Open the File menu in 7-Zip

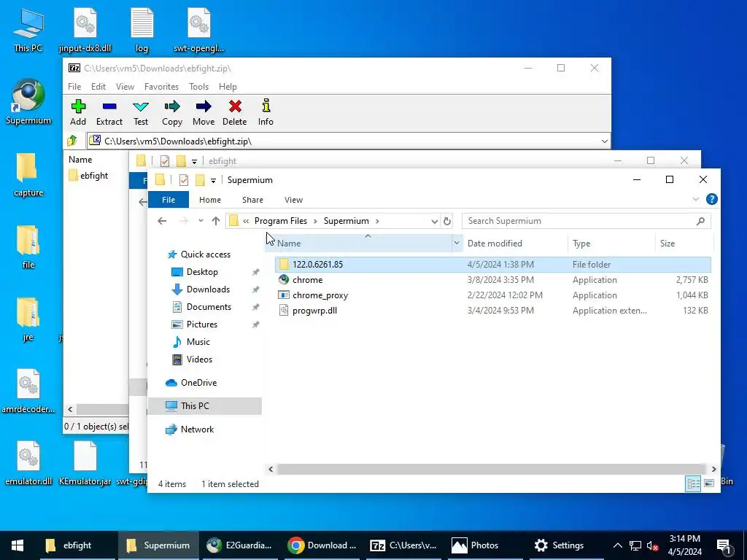tap(74, 87)
